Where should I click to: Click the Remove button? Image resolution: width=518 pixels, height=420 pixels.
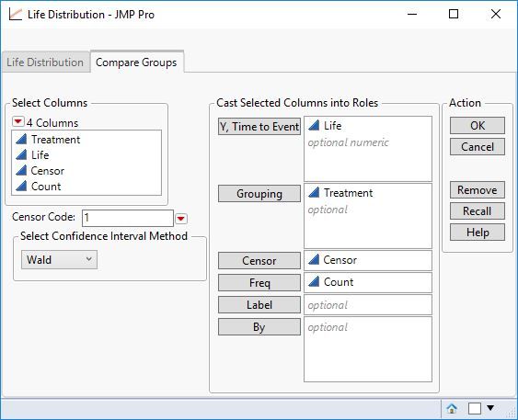point(478,189)
